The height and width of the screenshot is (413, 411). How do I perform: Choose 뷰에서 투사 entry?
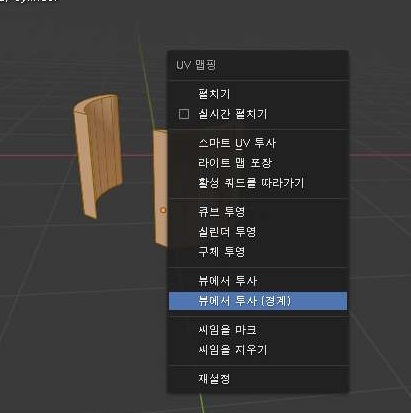[x=258, y=281]
